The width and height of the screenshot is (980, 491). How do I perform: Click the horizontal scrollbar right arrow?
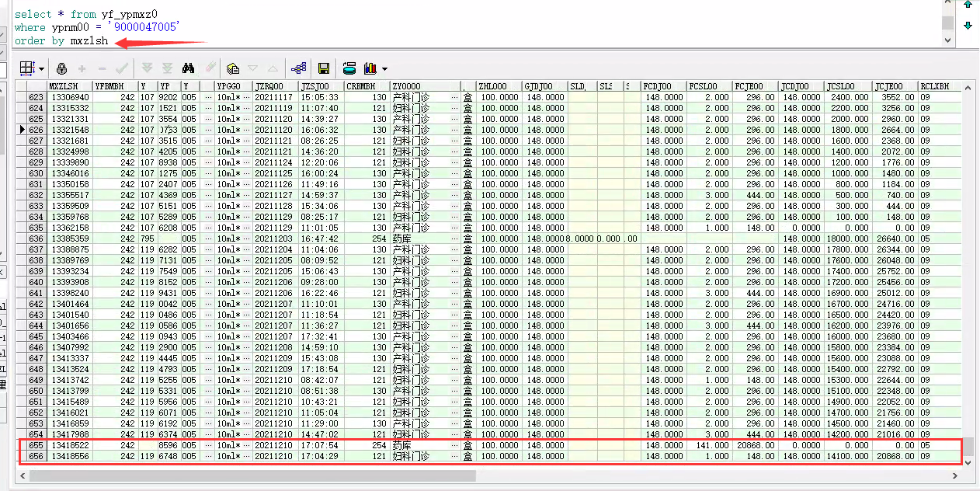(x=956, y=475)
